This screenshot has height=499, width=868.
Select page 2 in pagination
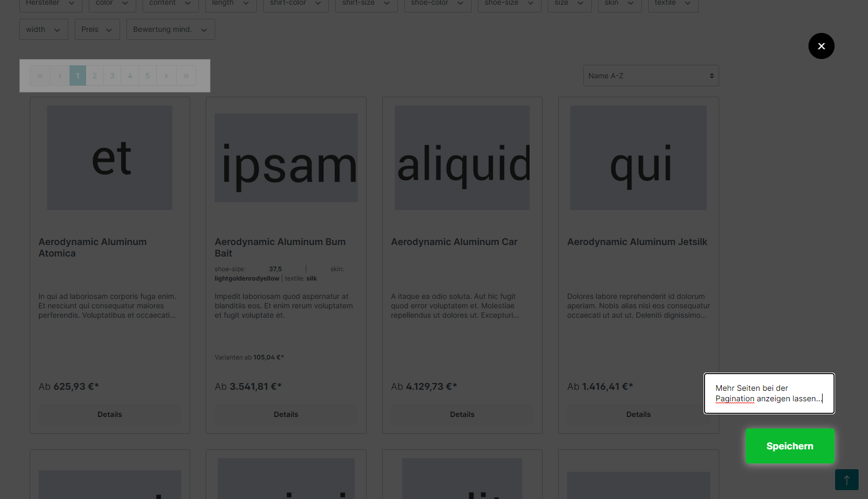click(95, 76)
